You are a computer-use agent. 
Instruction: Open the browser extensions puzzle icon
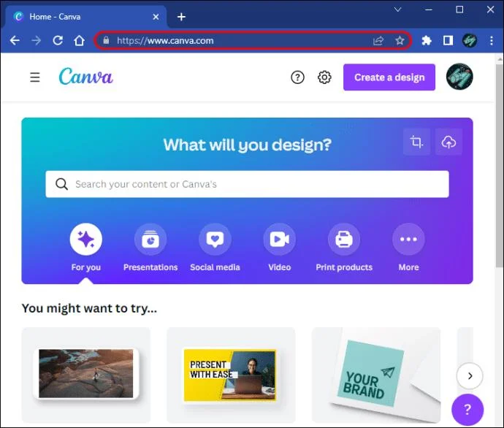[x=427, y=40]
